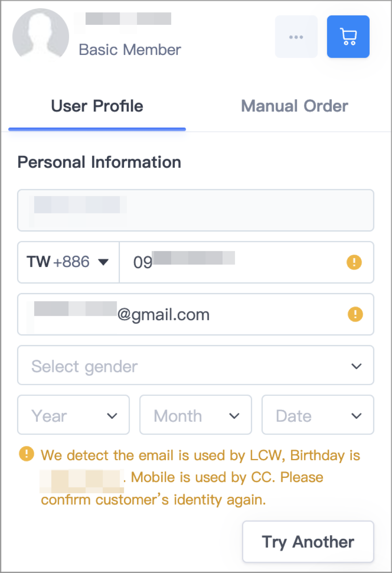Click the Try Another button
This screenshot has width=392, height=573.
point(308,542)
